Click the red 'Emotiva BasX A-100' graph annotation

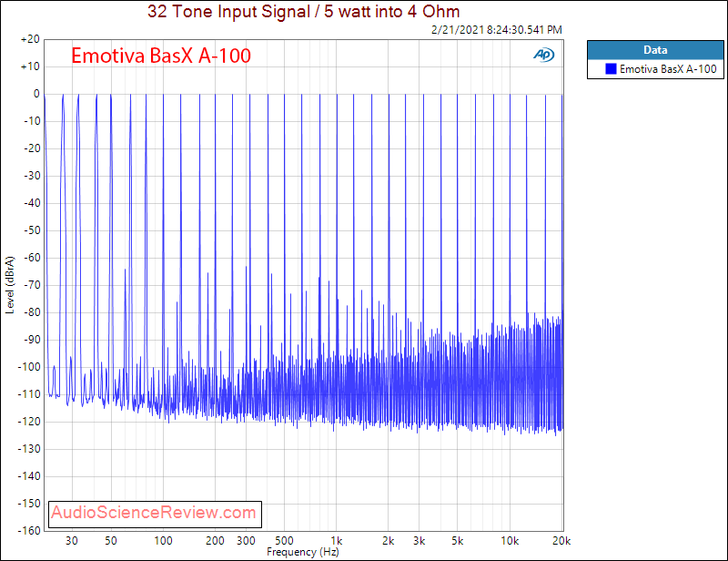(161, 56)
